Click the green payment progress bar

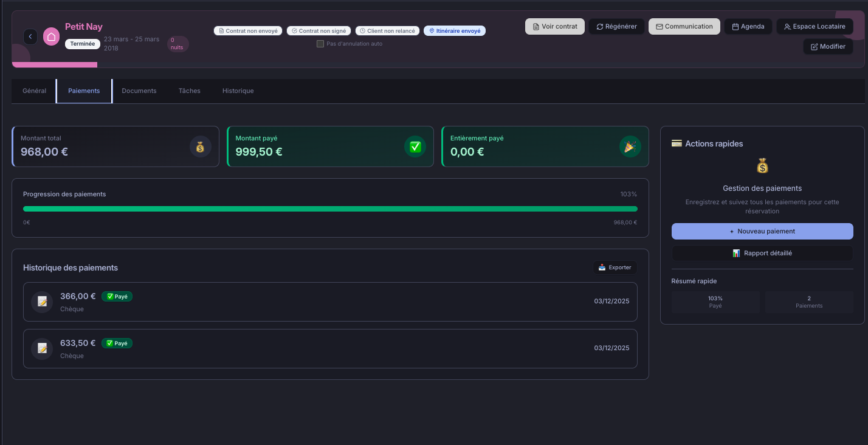pyautogui.click(x=330, y=209)
